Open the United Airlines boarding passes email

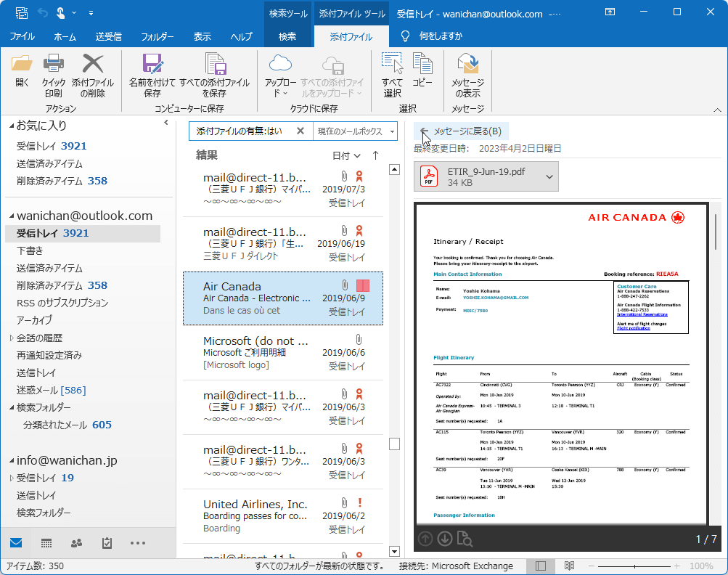(x=283, y=516)
